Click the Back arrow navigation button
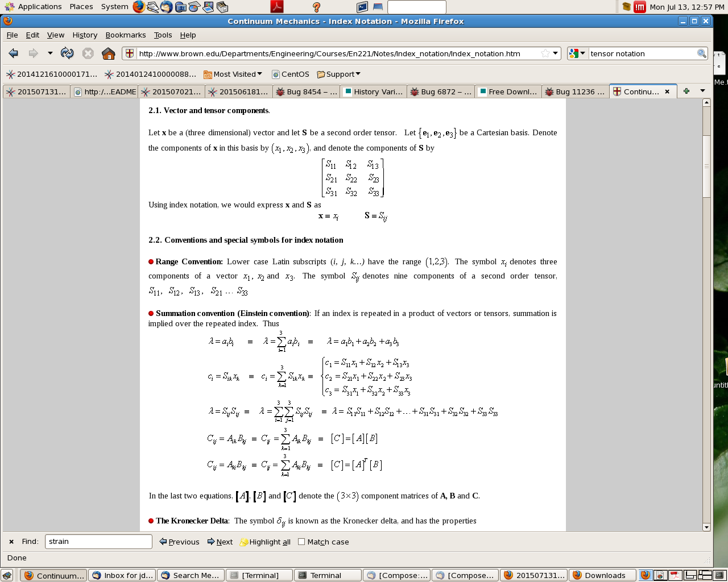 pos(14,53)
